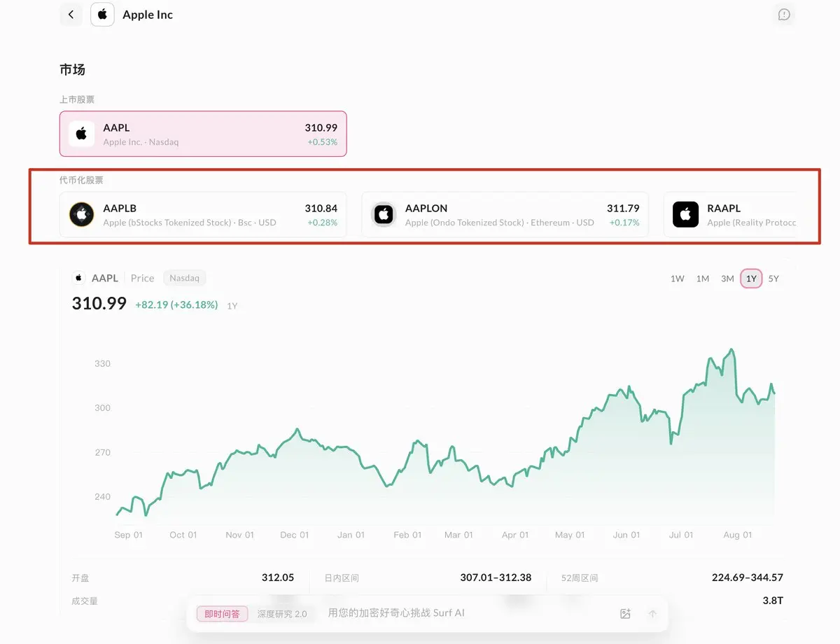Click the 代币化股票 label
The height and width of the screenshot is (644, 840).
[x=81, y=181]
